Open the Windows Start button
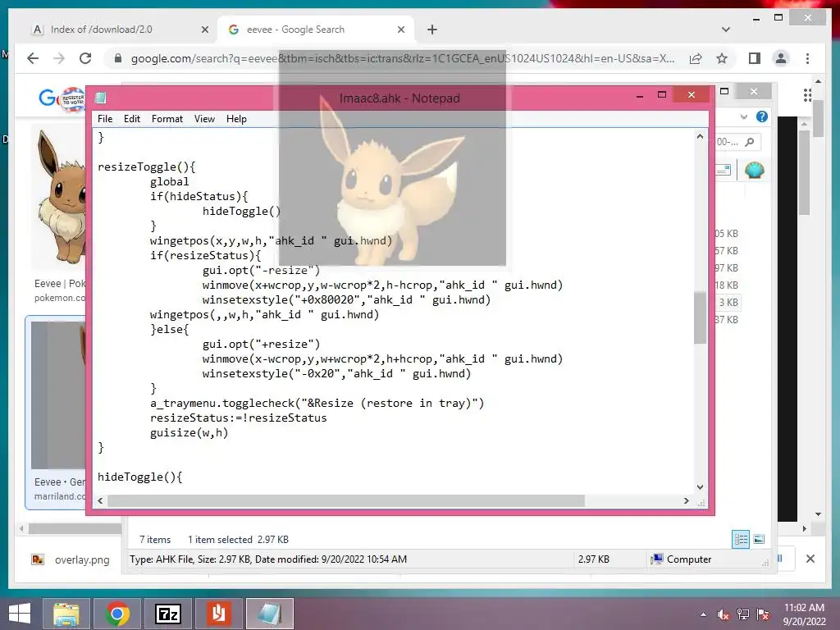This screenshot has width=840, height=630. tap(20, 614)
